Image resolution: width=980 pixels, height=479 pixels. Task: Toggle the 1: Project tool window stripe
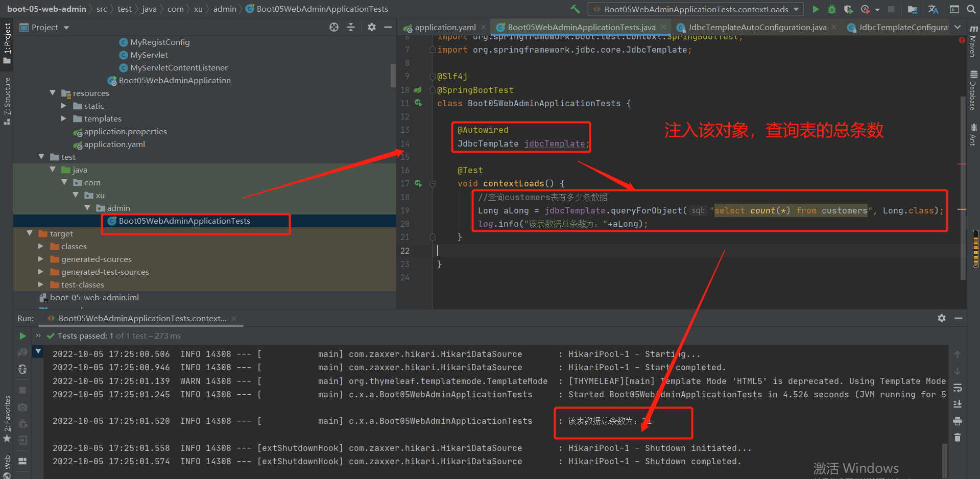click(x=7, y=43)
